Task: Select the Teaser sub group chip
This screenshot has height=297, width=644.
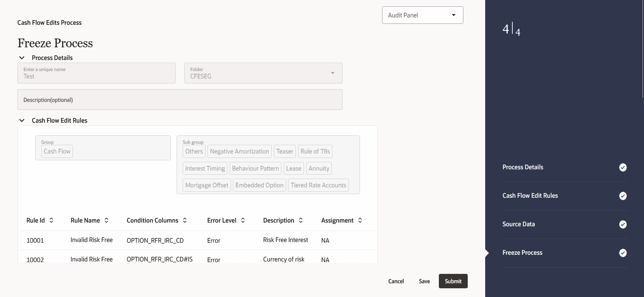Action: [x=285, y=152]
